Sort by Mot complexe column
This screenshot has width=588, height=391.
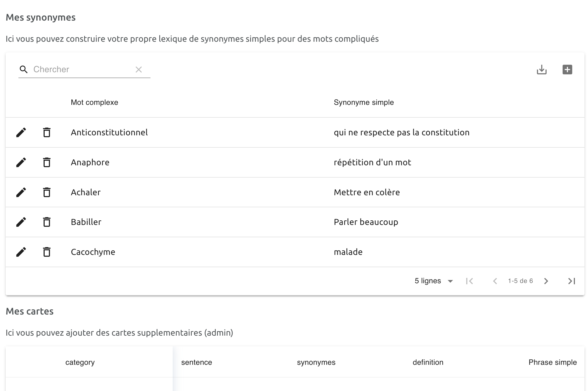[94, 102]
